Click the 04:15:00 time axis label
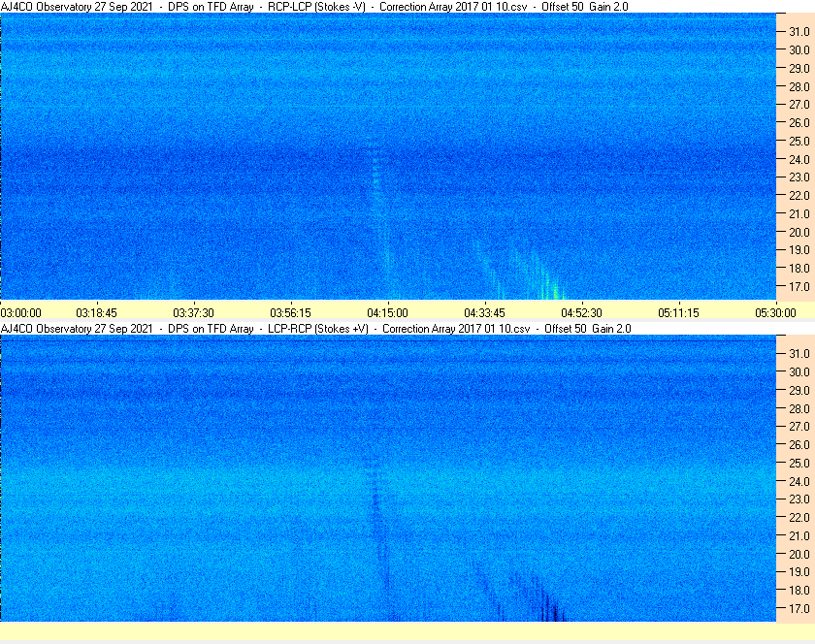 click(x=388, y=313)
